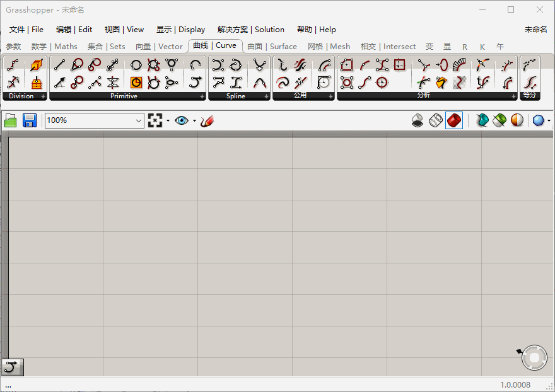Open the arrow dropdown beside zoom extents
The height and width of the screenshot is (392, 555).
[x=168, y=120]
